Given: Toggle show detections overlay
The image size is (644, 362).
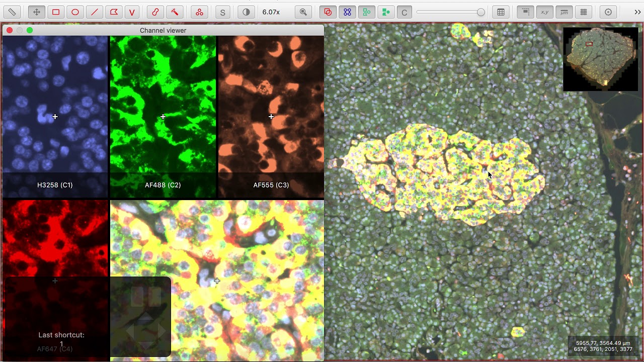Looking at the screenshot, I should tap(366, 12).
